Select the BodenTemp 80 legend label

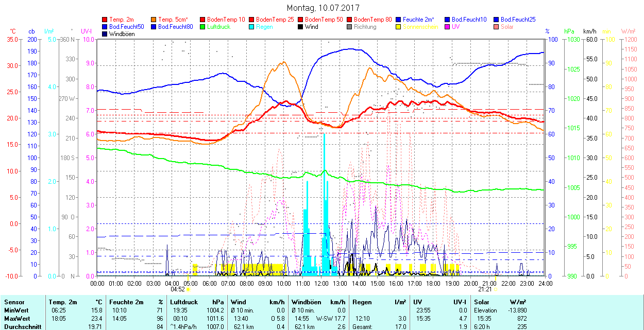[373, 19]
